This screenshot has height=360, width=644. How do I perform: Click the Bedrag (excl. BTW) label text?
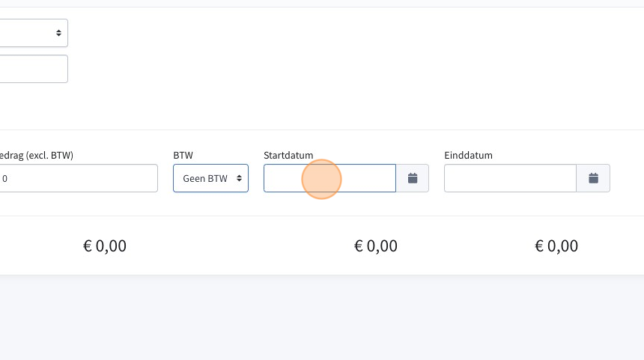[x=37, y=155]
